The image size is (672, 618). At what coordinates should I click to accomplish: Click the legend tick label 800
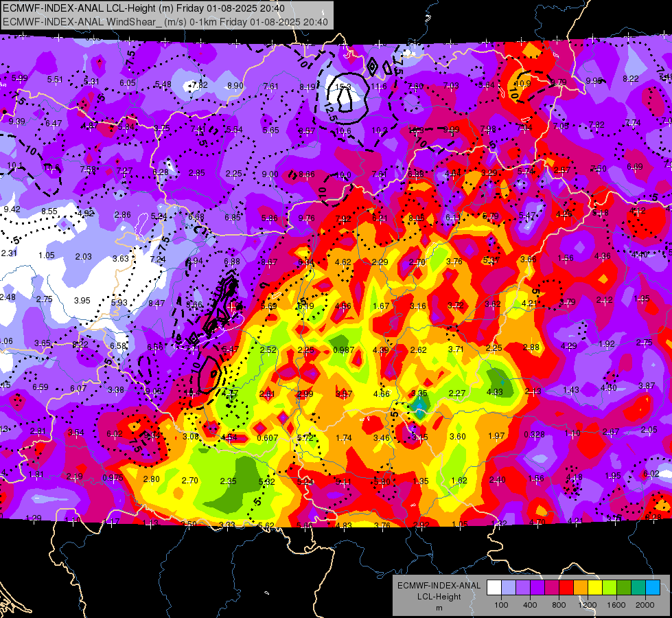[559, 605]
